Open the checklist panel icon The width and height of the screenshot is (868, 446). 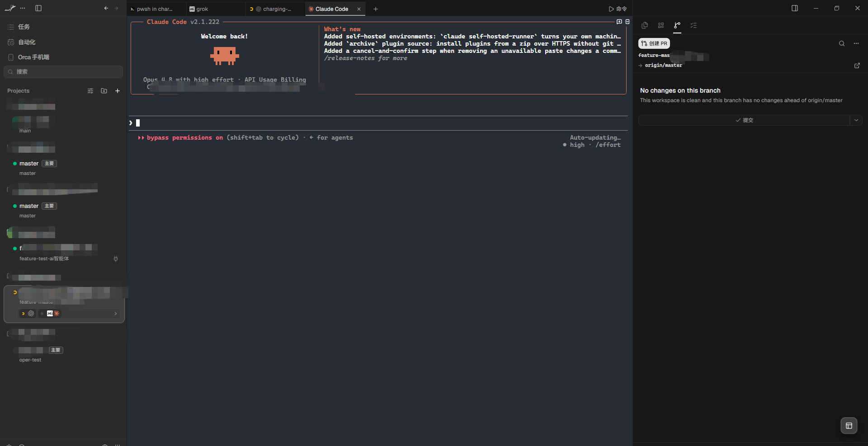693,25
